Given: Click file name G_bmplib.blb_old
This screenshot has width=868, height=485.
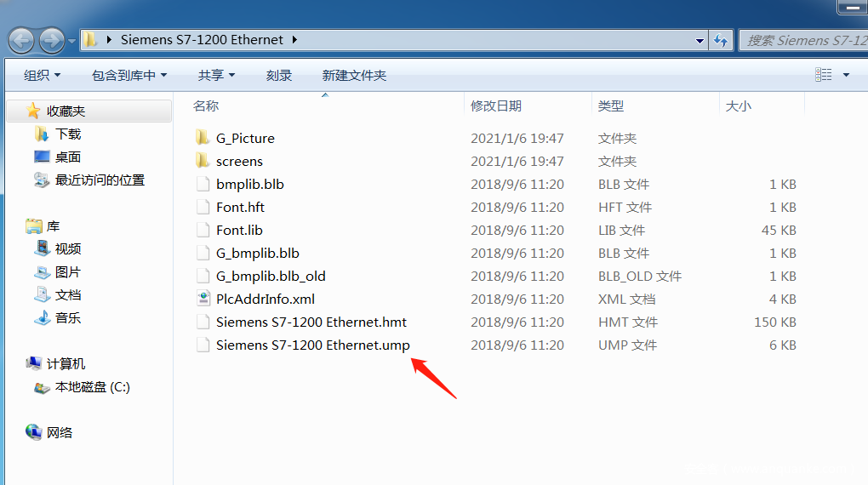Looking at the screenshot, I should pyautogui.click(x=271, y=276).
